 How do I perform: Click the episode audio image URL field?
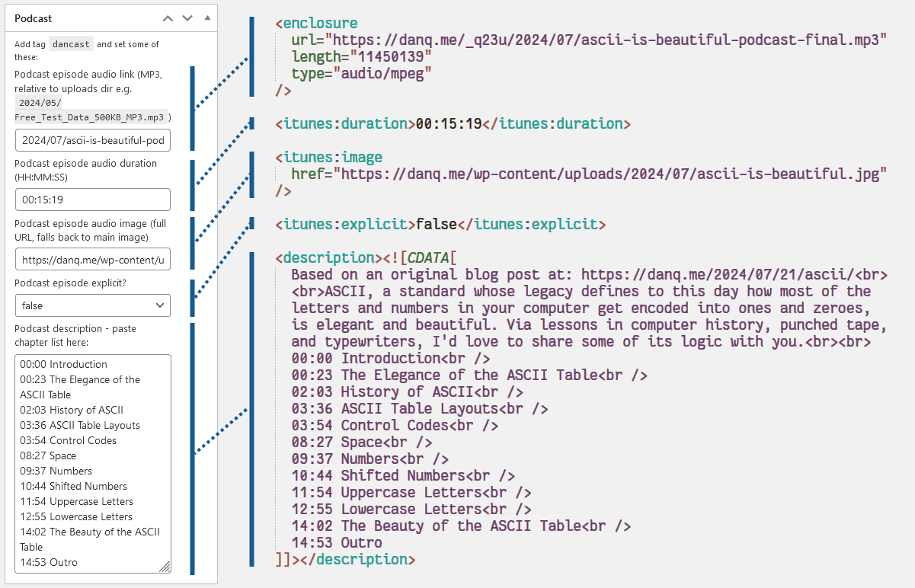(93, 260)
